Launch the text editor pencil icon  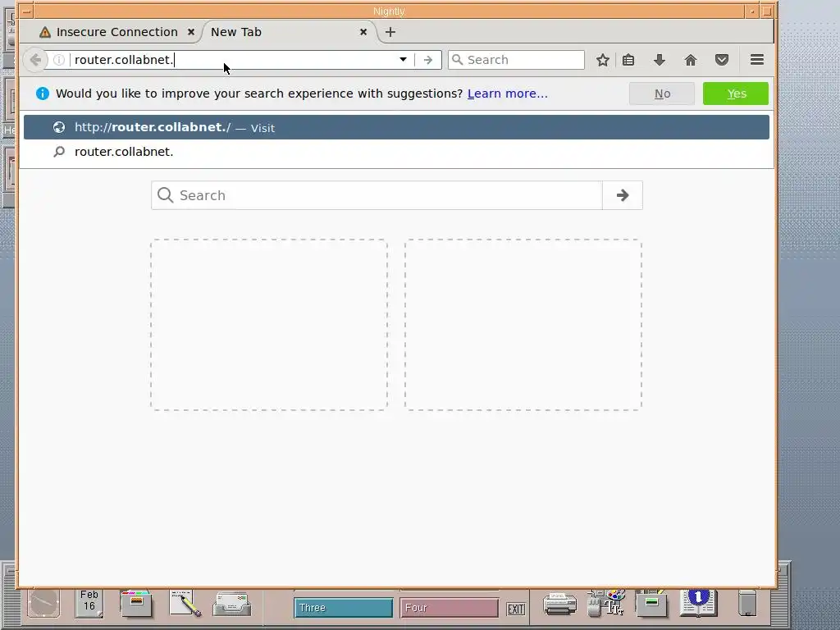pos(185,603)
